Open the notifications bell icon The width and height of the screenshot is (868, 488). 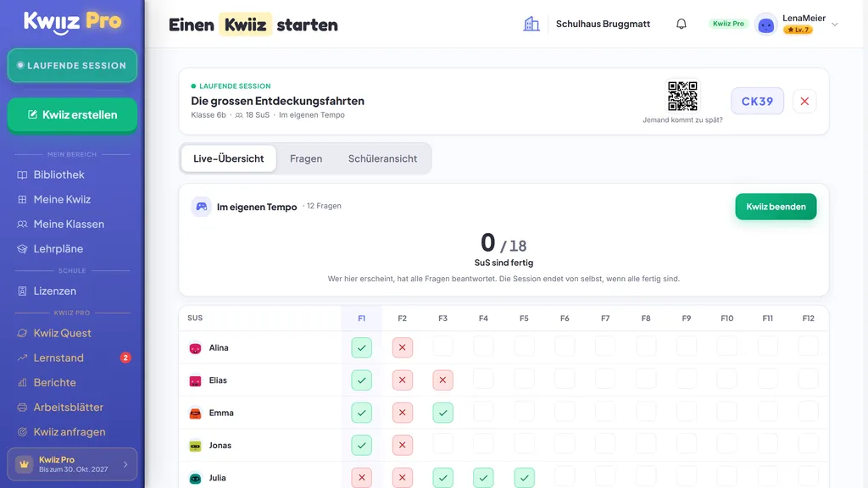(x=682, y=24)
